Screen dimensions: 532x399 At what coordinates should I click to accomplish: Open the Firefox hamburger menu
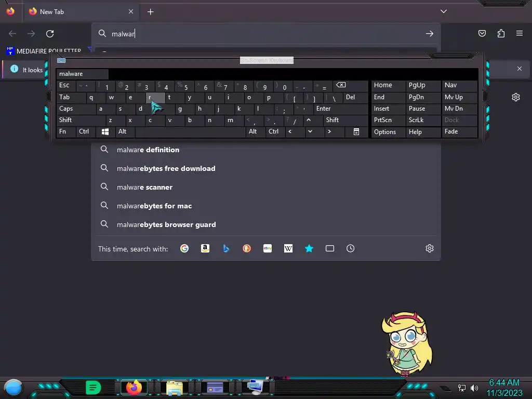[519, 33]
